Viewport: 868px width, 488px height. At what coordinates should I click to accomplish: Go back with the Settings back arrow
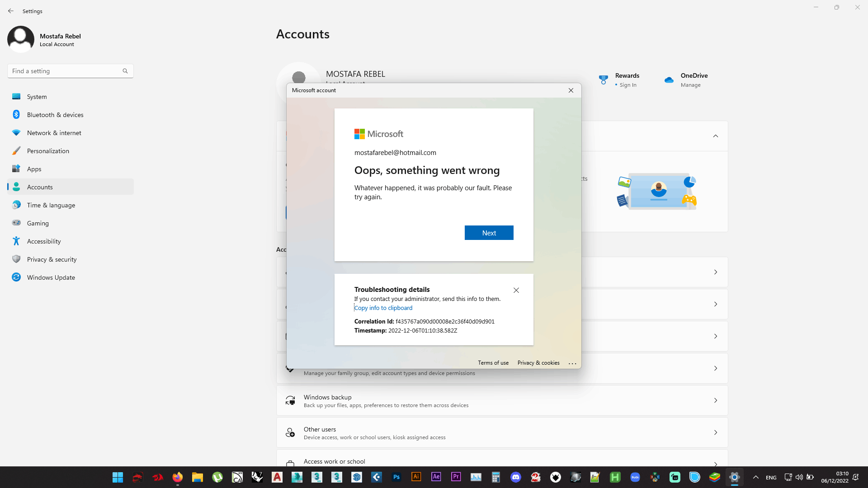click(11, 11)
